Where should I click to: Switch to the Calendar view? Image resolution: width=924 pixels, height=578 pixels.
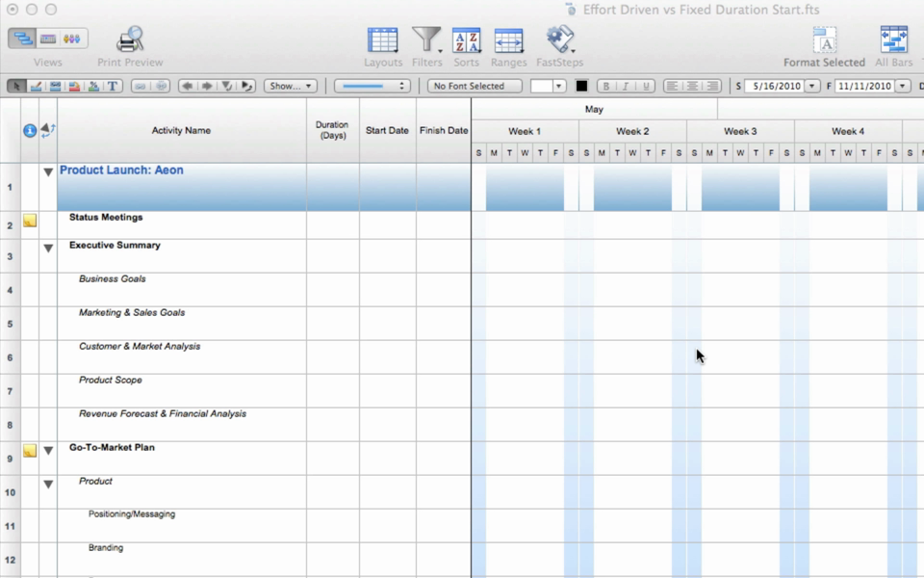[48, 39]
